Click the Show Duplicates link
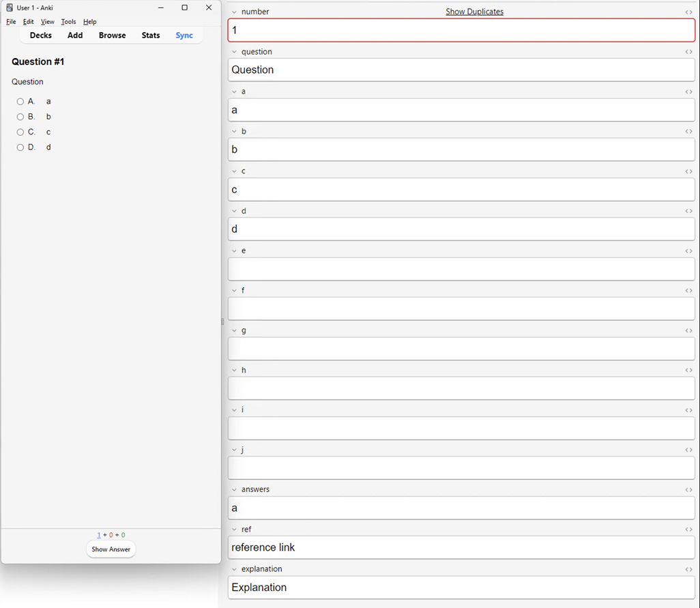This screenshot has width=700, height=608. click(474, 12)
